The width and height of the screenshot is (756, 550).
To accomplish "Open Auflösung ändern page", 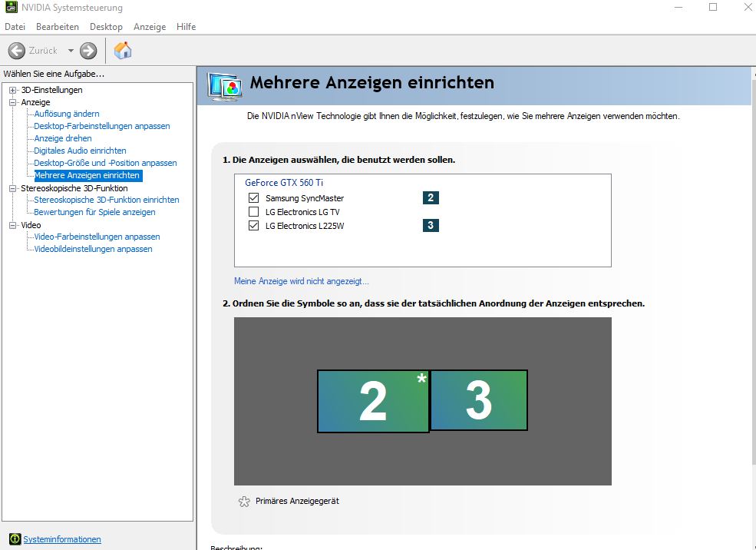I will (x=67, y=114).
